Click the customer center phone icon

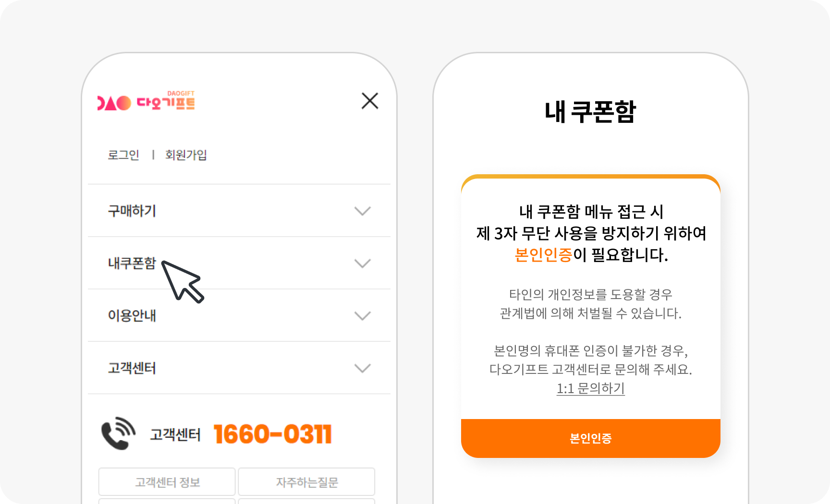[x=118, y=433]
